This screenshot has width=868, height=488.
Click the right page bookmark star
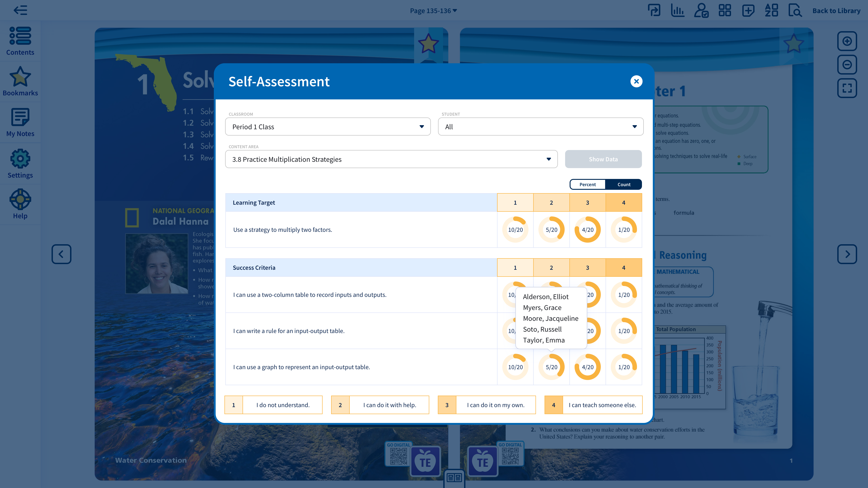794,44
